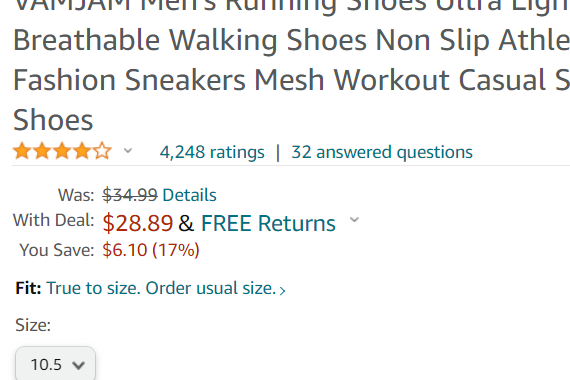Open the 10.5 size dropdown

(x=55, y=364)
